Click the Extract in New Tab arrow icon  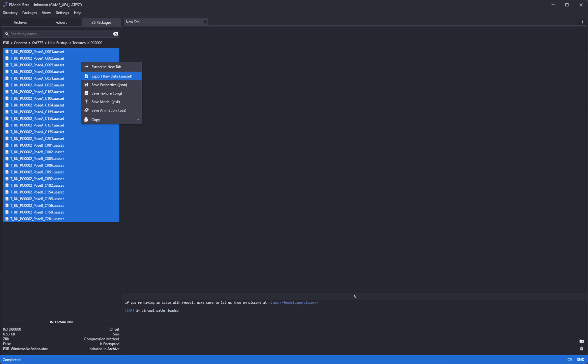point(86,67)
